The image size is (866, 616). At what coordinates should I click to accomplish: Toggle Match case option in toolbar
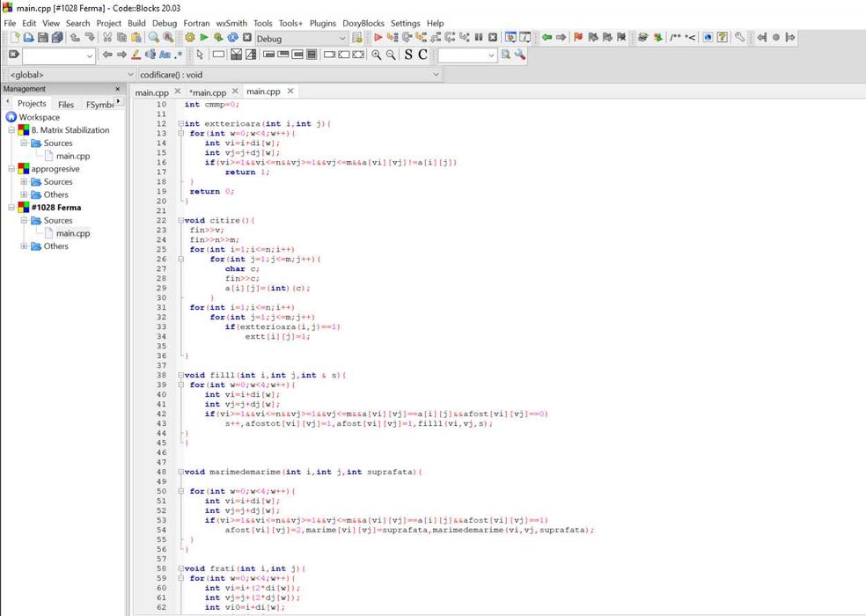click(165, 55)
